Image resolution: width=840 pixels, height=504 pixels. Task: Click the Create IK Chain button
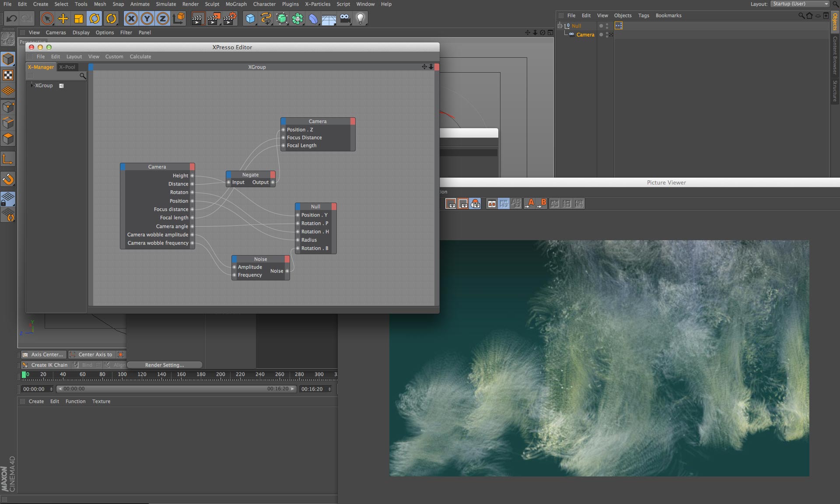click(49, 365)
